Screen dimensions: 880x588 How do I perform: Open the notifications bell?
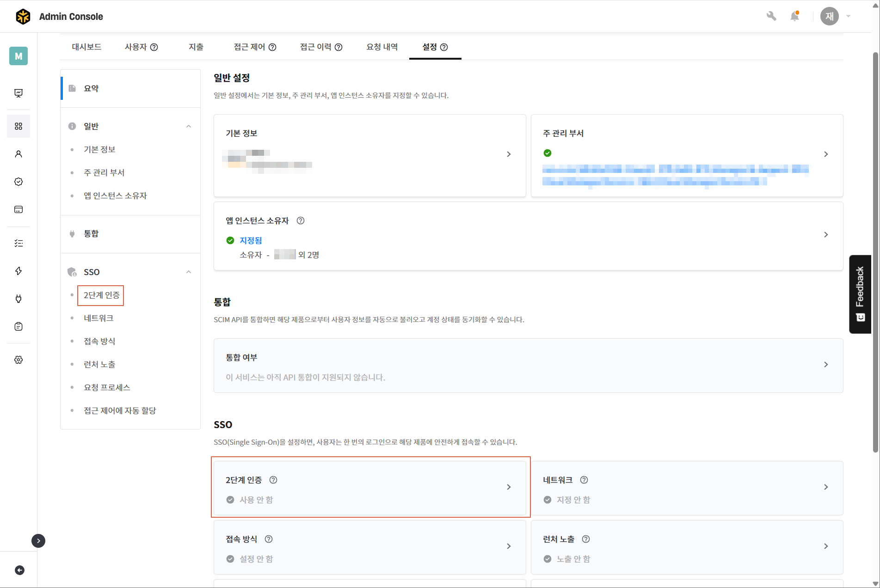[794, 16]
